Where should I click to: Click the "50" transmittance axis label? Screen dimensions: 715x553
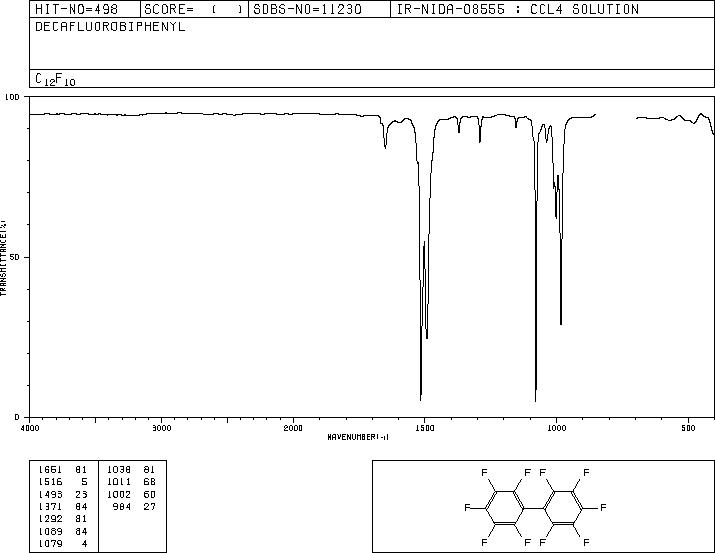point(15,257)
